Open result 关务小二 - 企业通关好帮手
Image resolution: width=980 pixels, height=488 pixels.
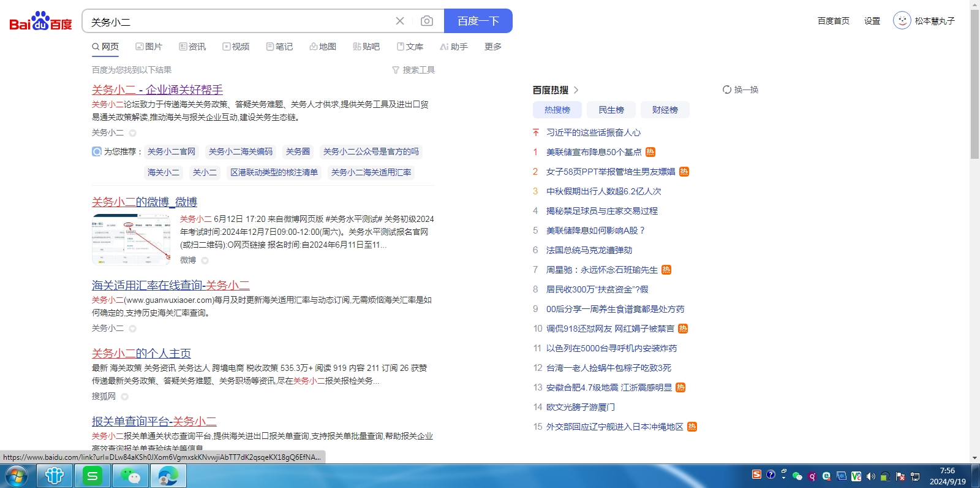tap(157, 90)
